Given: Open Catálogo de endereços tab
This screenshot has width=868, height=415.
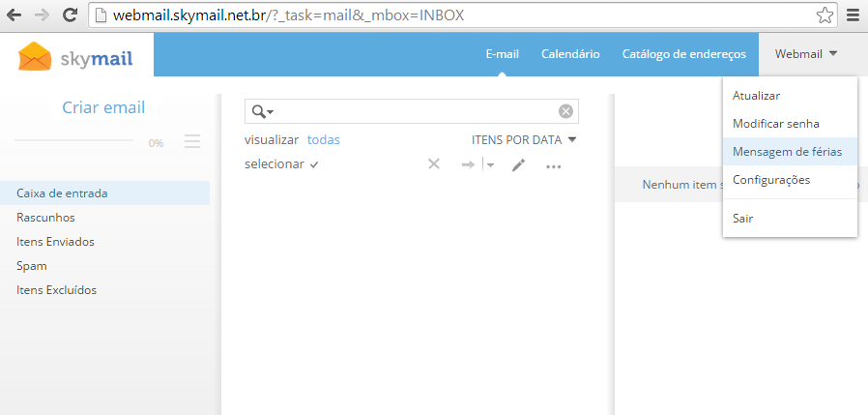Looking at the screenshot, I should 684,54.
